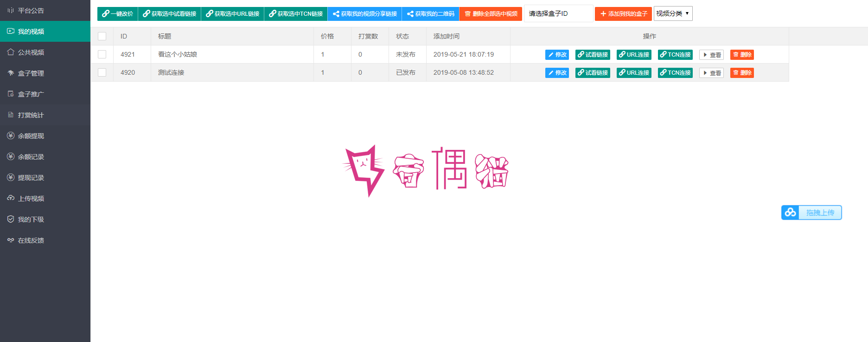
Task: Click 删除 for video 4920
Action: pyautogui.click(x=742, y=73)
